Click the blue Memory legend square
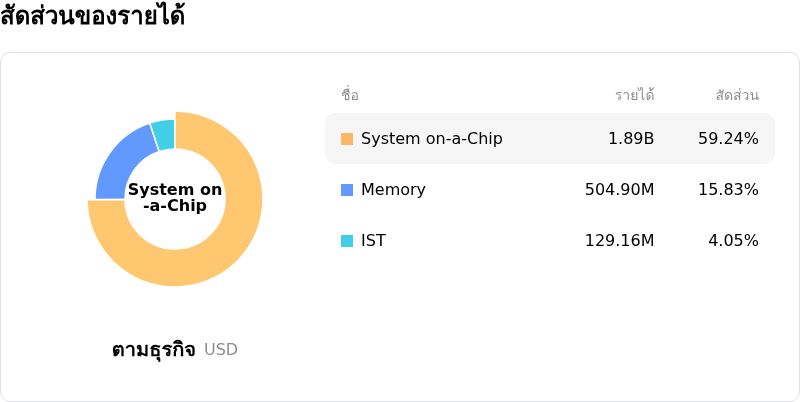This screenshot has height=402, width=800. (347, 190)
